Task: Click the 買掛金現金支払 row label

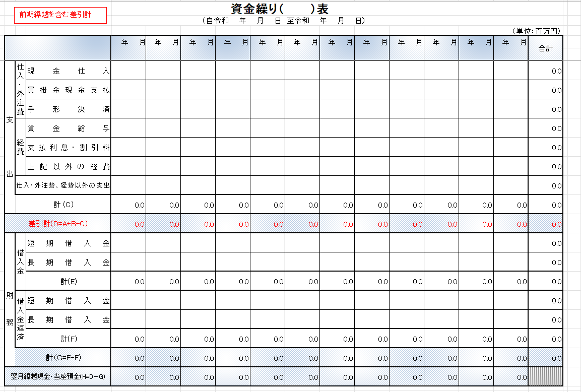Action: tap(68, 90)
